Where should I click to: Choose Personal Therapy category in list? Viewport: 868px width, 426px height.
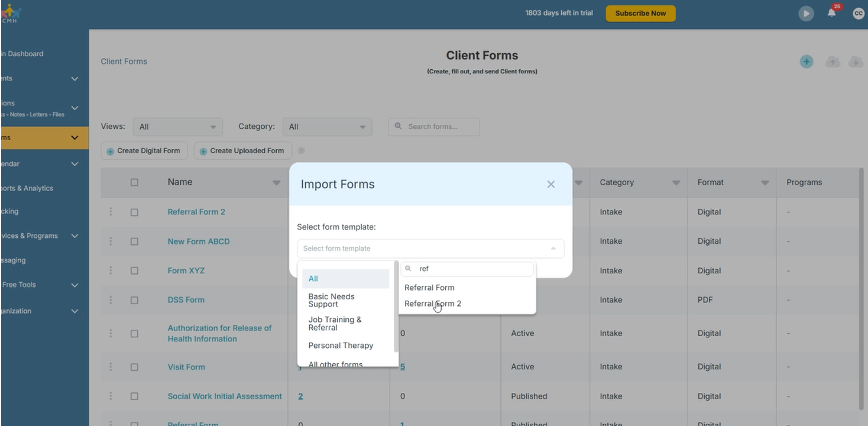coord(341,346)
